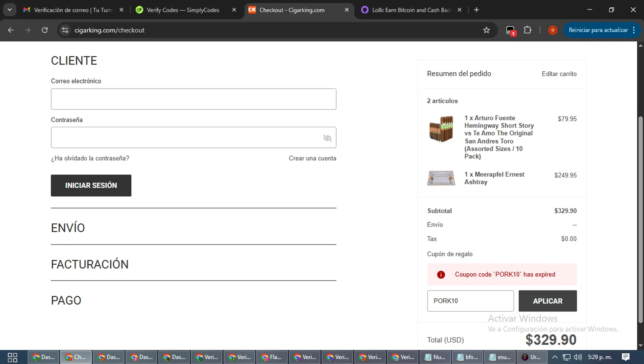Open the Nu... Notepad taskbar window
The width and height of the screenshot is (644, 364).
tap(435, 357)
